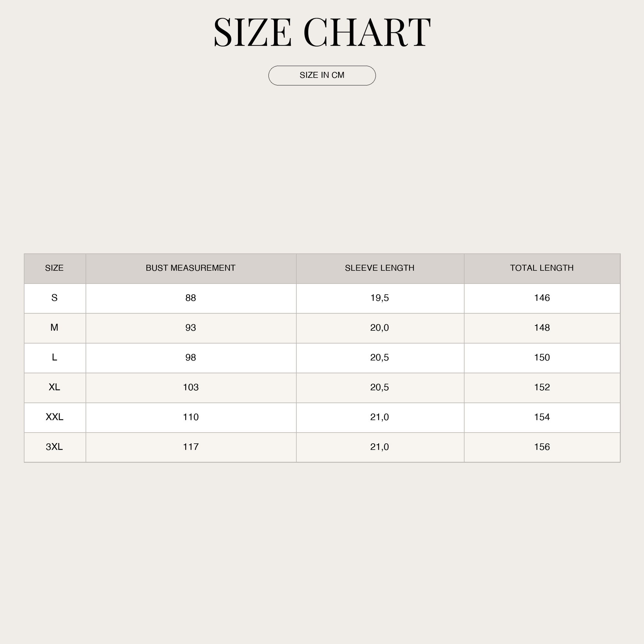Select the BUST MEASUREMENT column header

pos(191,269)
